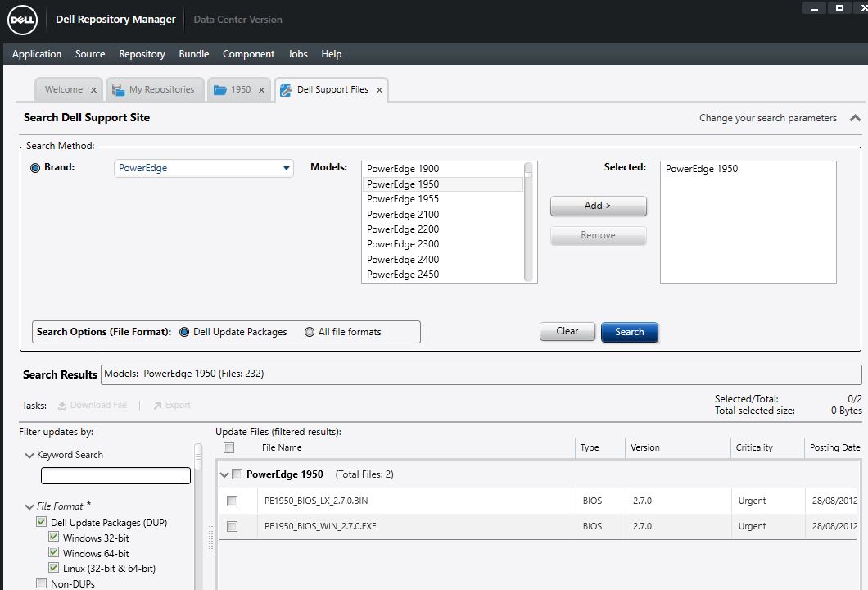
Task: Uncheck the Windows 64-bit filter
Action: pyautogui.click(x=54, y=552)
